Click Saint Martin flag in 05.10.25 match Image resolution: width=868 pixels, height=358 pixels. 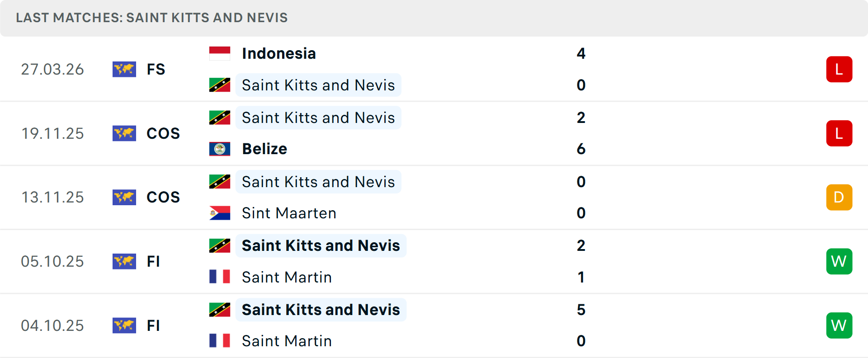coord(220,277)
